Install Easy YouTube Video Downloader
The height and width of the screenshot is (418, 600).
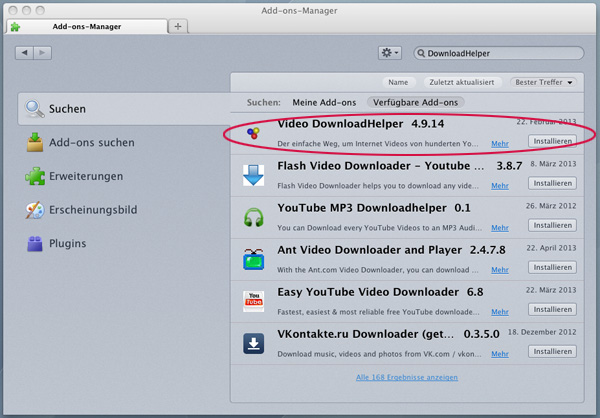click(553, 309)
